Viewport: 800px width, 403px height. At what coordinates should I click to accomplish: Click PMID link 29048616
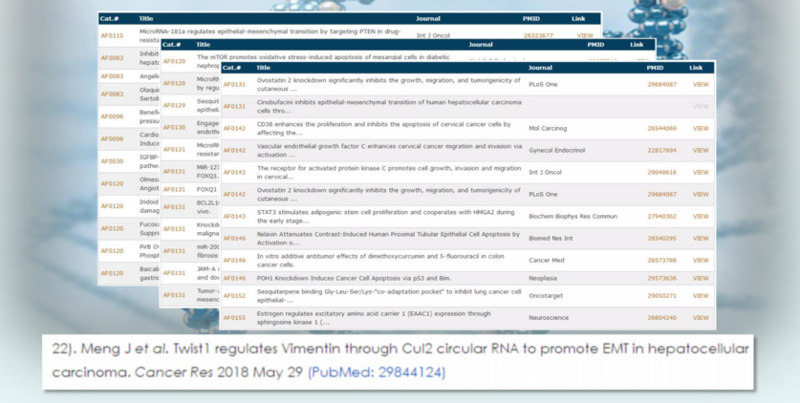pos(661,172)
